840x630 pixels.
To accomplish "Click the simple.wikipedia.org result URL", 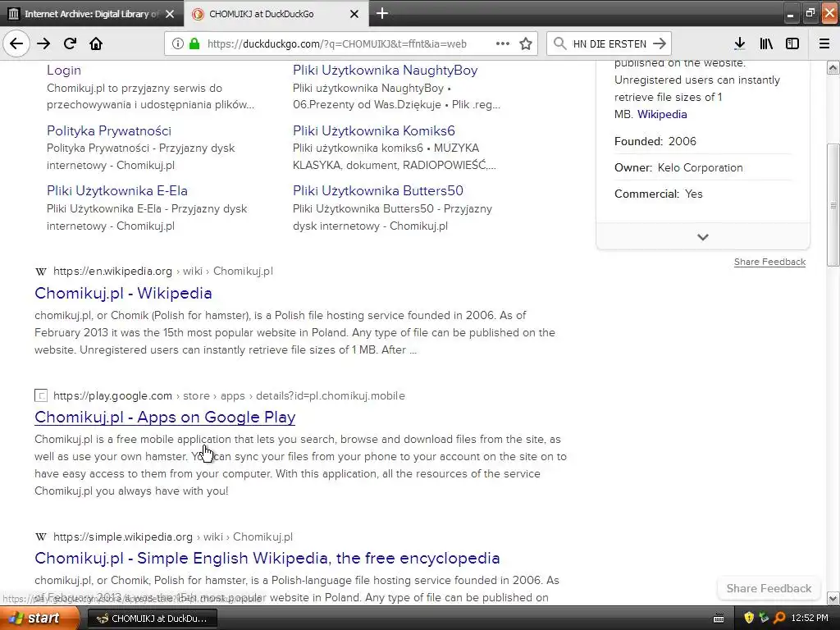I will click(172, 536).
